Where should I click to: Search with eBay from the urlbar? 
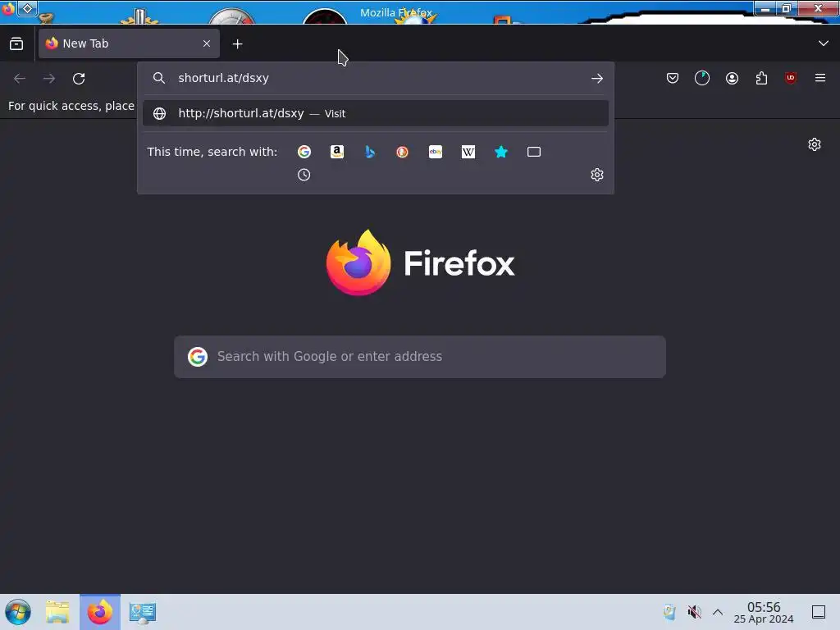pyautogui.click(x=436, y=152)
